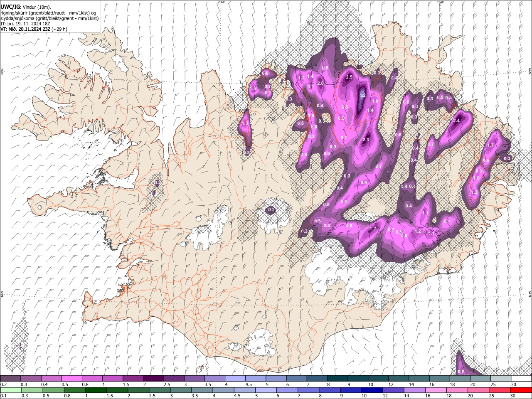Image resolution: width=532 pixels, height=399 pixels.
Task: Select top-row legend swatch starting at 3.5
Action: pos(214,379)
